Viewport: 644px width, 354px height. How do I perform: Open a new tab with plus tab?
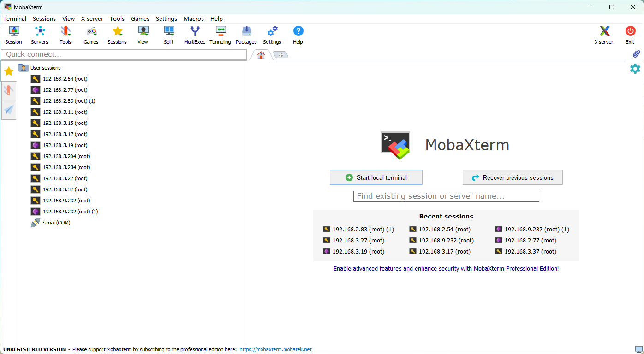coord(280,55)
